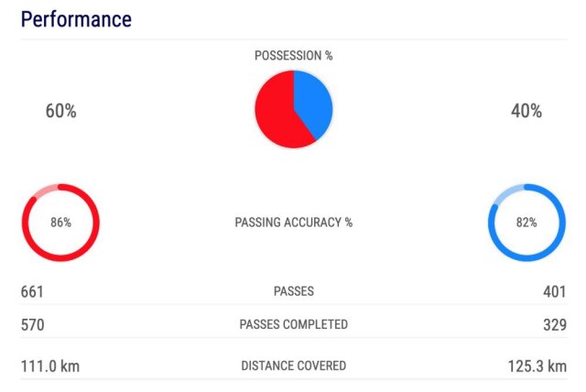
Task: Click the Performance section heading
Action: (x=76, y=18)
